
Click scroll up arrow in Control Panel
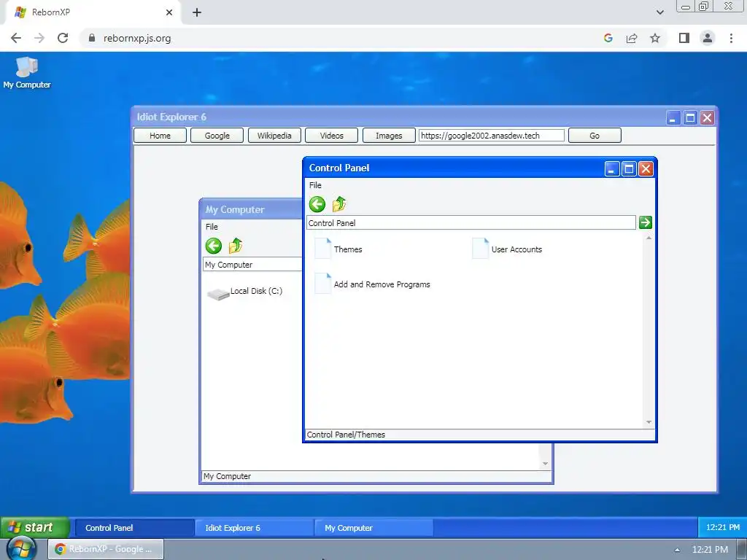click(649, 238)
